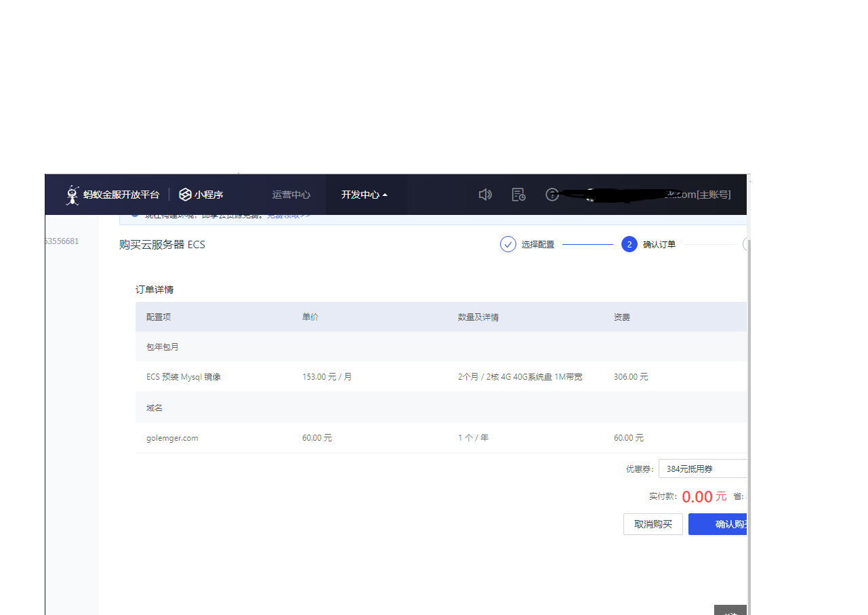Click the 配置项 column header
This screenshot has height=615, width=868.
(159, 317)
